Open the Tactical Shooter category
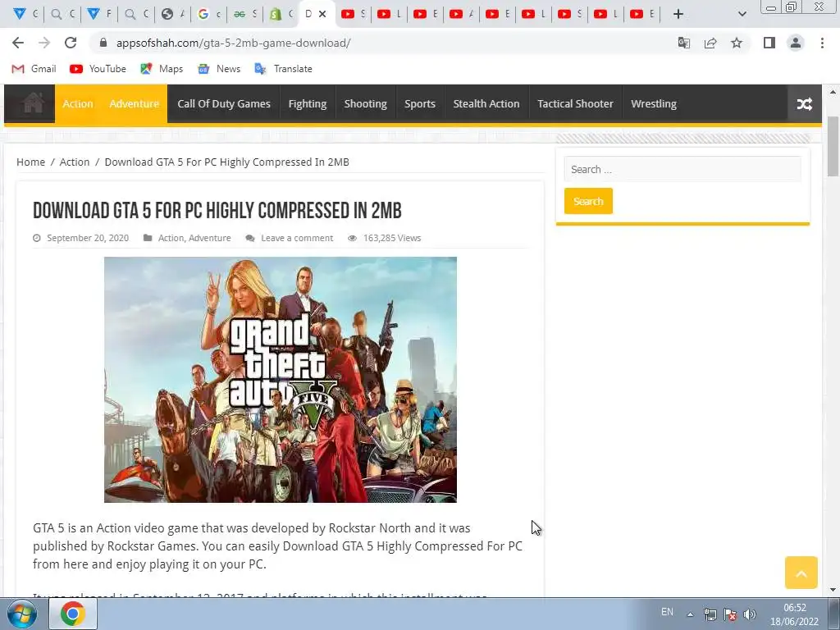 coord(575,103)
